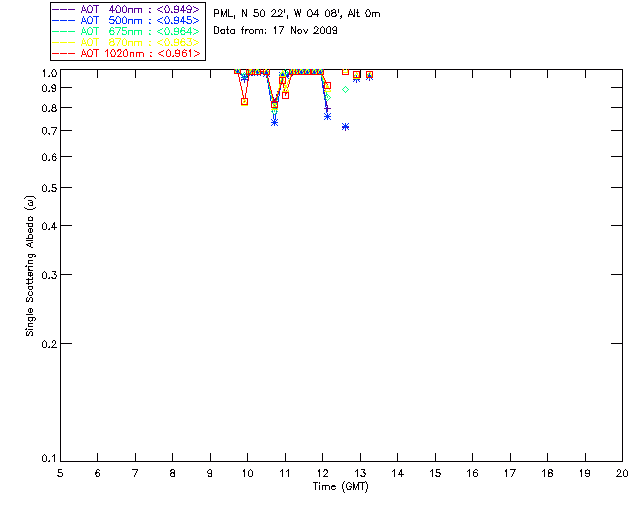Click the 0.8 y-axis tick label

(49, 108)
